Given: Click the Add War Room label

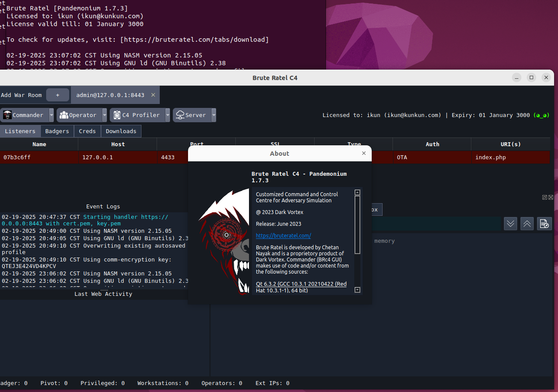Looking at the screenshot, I should 21,95.
